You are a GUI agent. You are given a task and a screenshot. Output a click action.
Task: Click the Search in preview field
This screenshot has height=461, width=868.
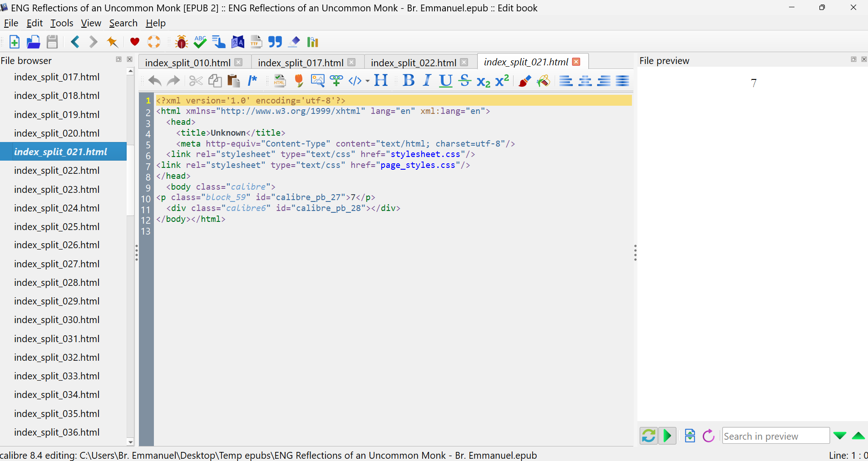(x=775, y=436)
